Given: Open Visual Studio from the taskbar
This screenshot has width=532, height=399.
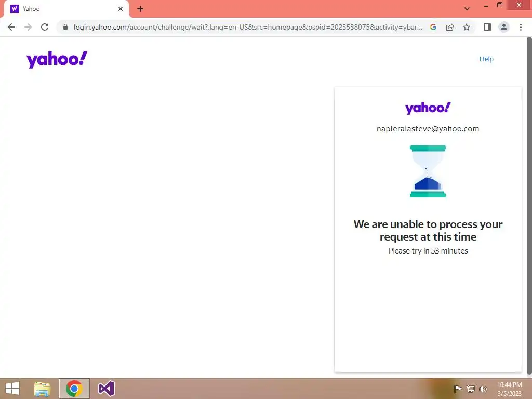Looking at the screenshot, I should [x=106, y=389].
